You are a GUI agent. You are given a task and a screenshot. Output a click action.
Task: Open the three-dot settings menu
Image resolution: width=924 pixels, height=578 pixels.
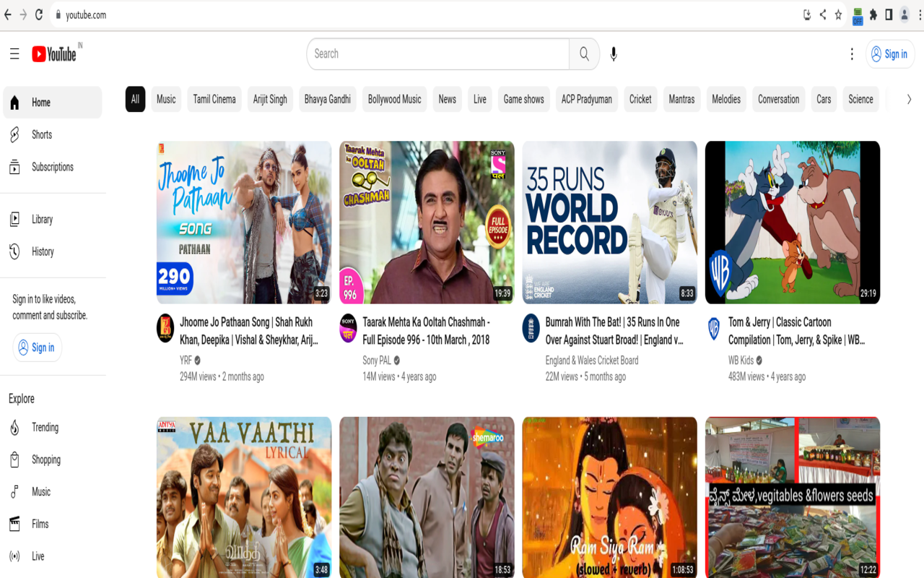(x=852, y=54)
